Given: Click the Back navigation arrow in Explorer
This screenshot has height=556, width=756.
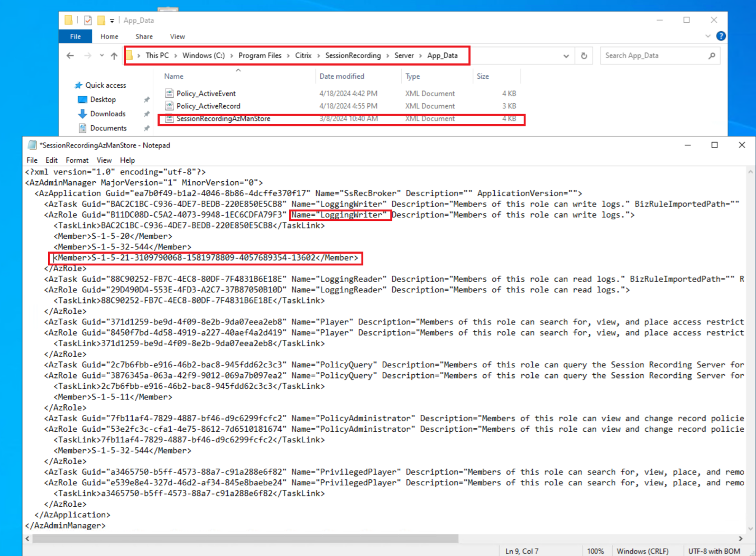Looking at the screenshot, I should point(70,55).
